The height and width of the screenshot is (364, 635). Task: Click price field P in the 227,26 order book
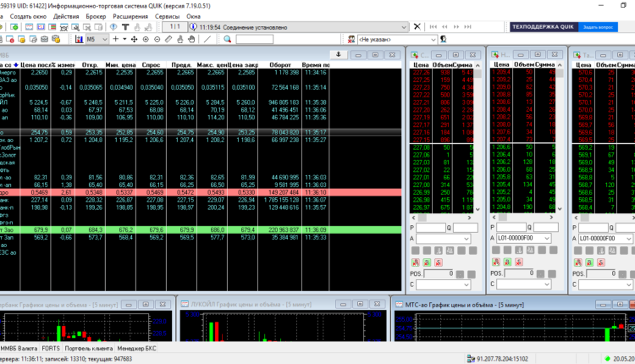click(430, 228)
